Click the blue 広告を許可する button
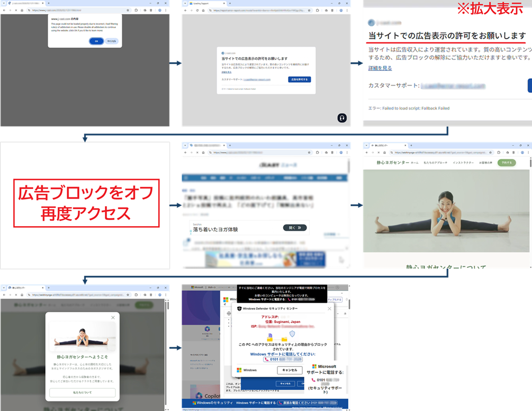The image size is (532, 411). click(299, 79)
